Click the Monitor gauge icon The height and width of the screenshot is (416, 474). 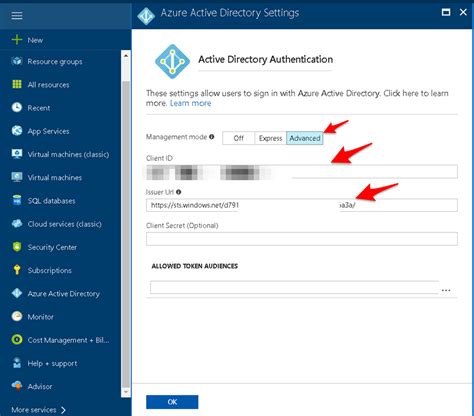click(17, 316)
